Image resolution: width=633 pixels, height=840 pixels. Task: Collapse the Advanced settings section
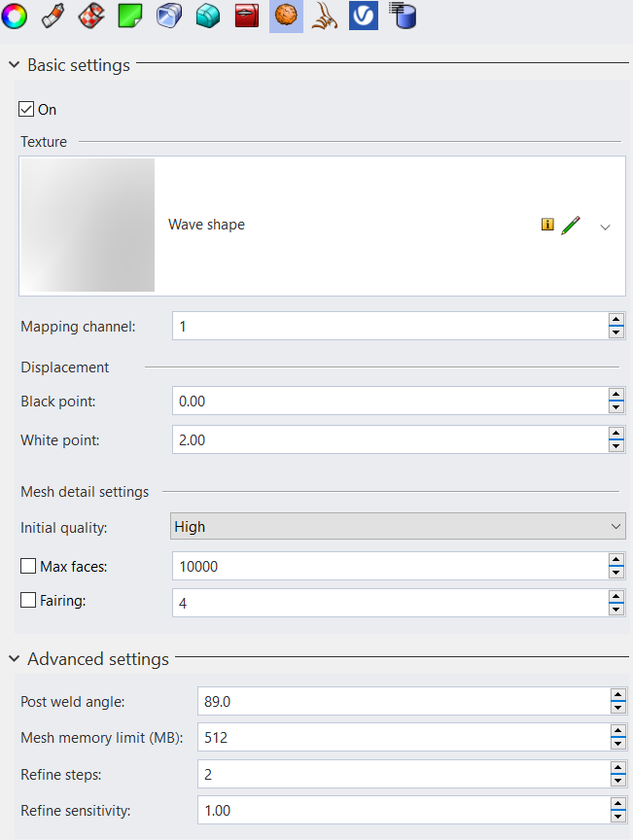pyautogui.click(x=14, y=659)
